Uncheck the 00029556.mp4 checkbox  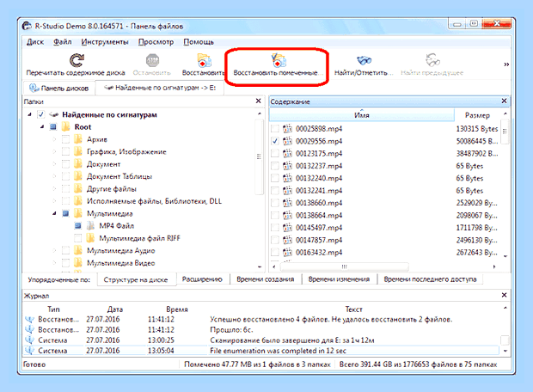(x=275, y=141)
